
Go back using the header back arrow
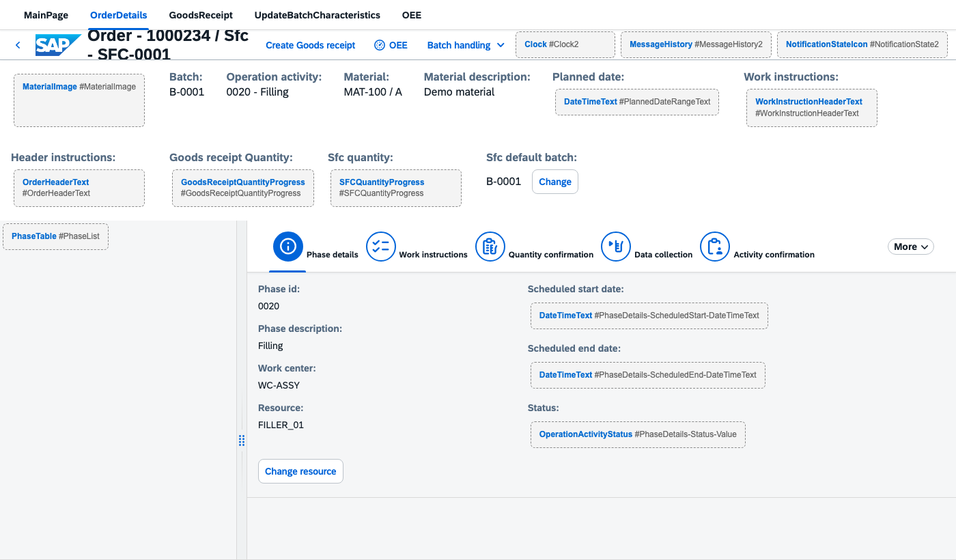coord(18,45)
